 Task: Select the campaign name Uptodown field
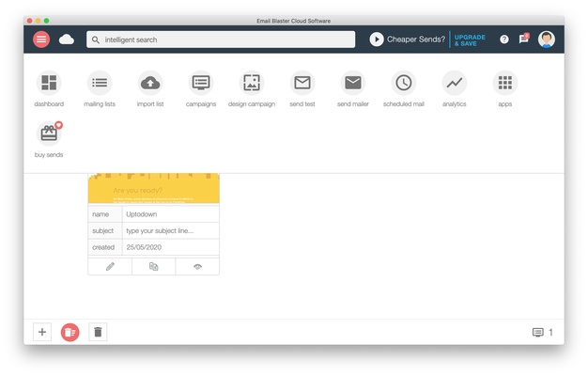click(171, 214)
